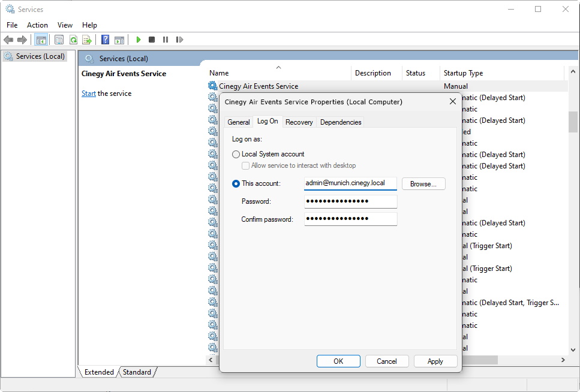Toggle Allow service to interact with desktop
The image size is (580, 392).
(x=245, y=165)
